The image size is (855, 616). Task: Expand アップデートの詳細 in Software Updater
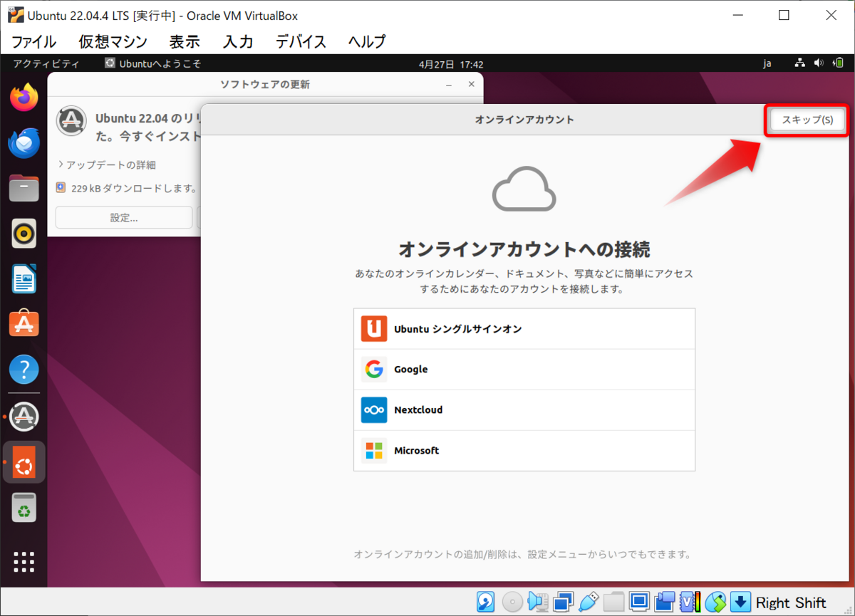(x=107, y=165)
